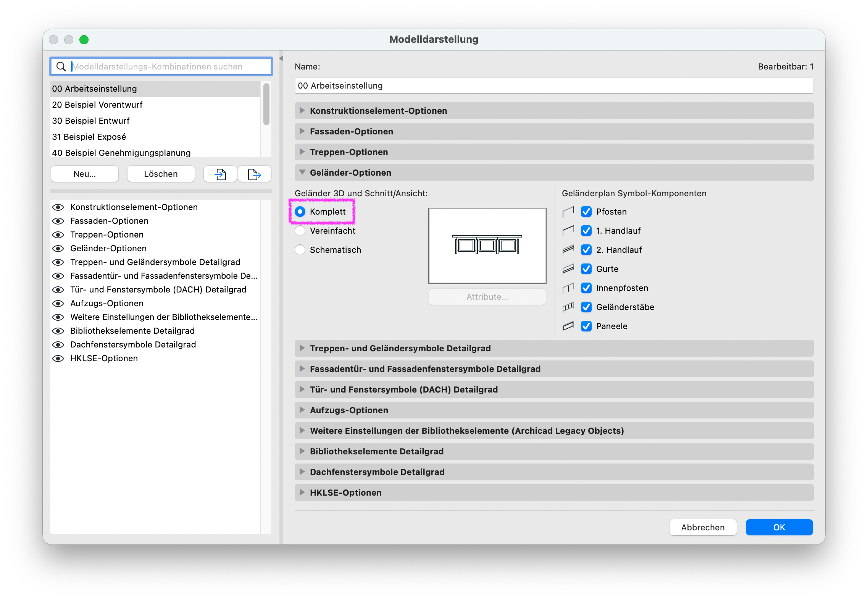Click the Pfosten railing symbol icon
868x601 pixels.
pyautogui.click(x=568, y=212)
